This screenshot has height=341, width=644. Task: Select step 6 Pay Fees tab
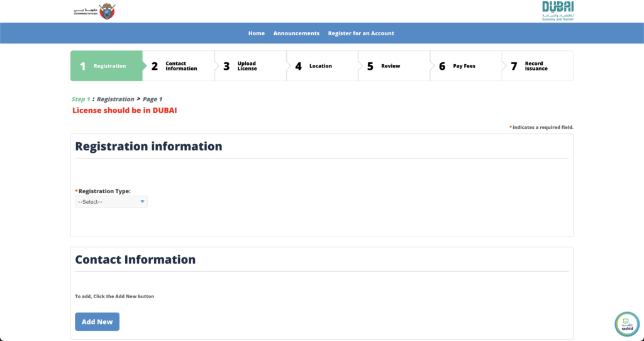(x=466, y=65)
